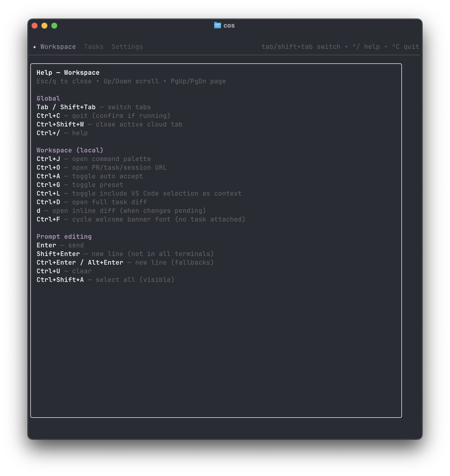Image resolution: width=450 pixels, height=476 pixels.
Task: Click the "Ctrl+J — open command palette" entry
Action: point(94,159)
